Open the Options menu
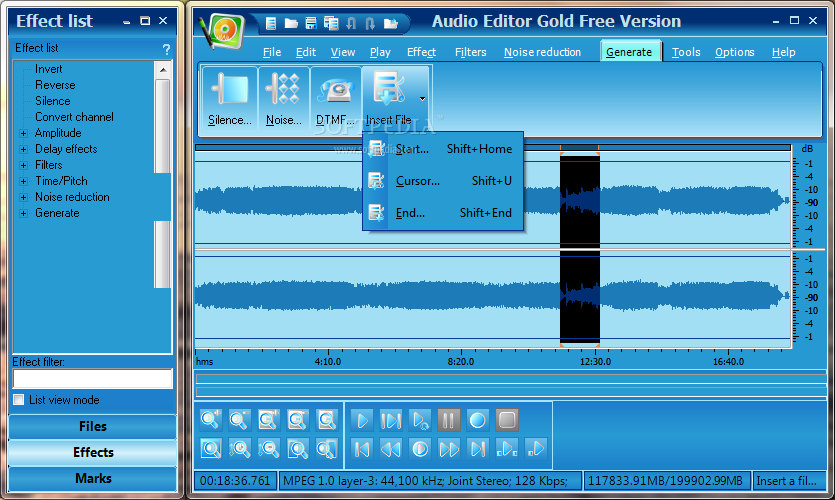 tap(734, 52)
